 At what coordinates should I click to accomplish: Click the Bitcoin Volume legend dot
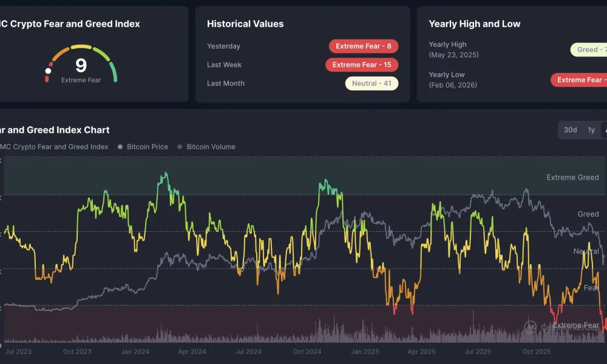179,146
